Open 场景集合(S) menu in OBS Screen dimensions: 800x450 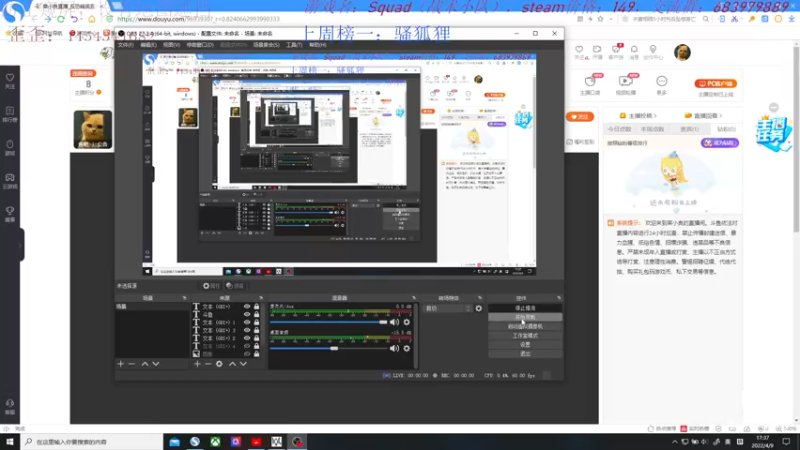click(266, 45)
